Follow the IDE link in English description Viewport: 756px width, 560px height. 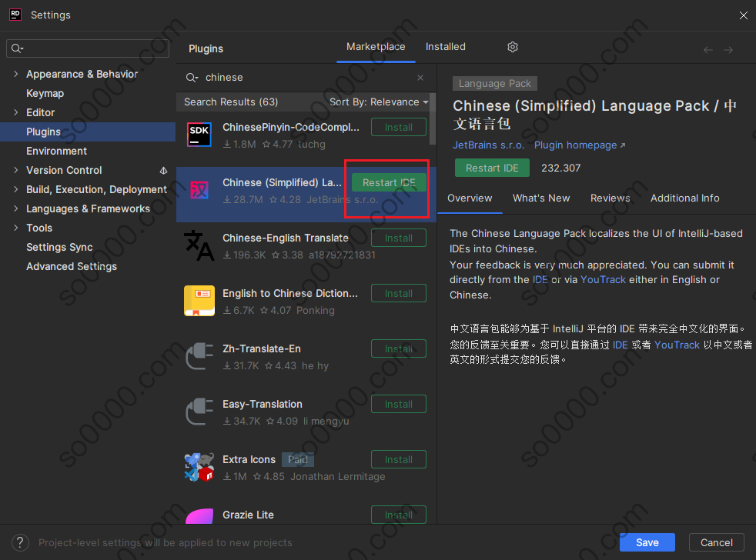tap(540, 280)
